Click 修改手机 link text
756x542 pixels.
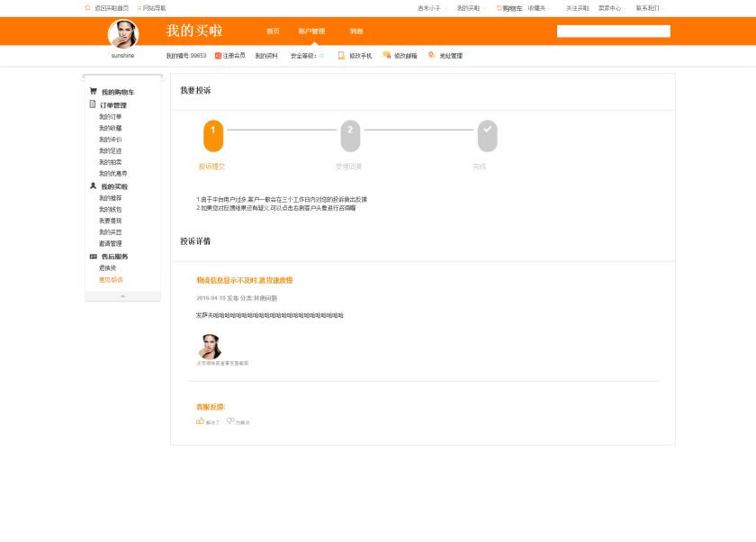(x=361, y=56)
